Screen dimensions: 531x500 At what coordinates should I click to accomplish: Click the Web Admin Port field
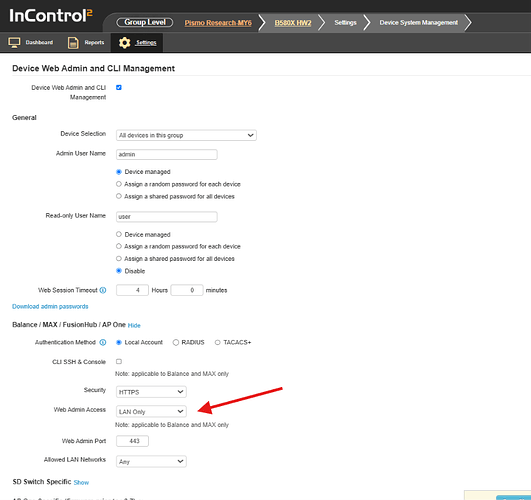pyautogui.click(x=132, y=441)
